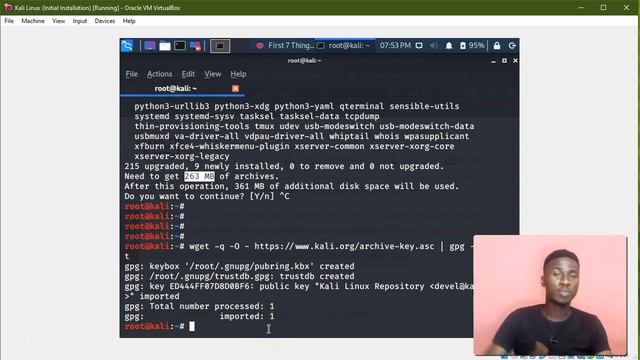Image resolution: width=640 pixels, height=360 pixels.
Task: Select the workspace switcher box in panel
Action: 220,46
